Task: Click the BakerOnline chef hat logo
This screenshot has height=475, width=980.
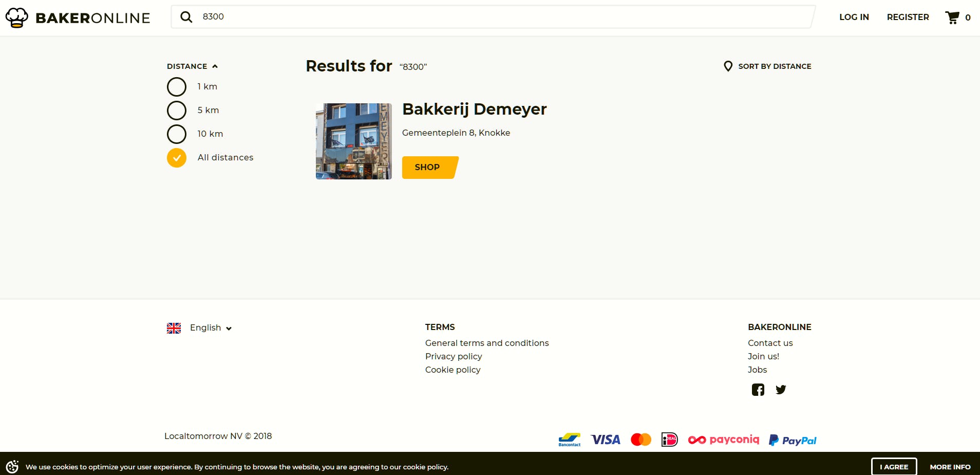Action: [17, 17]
